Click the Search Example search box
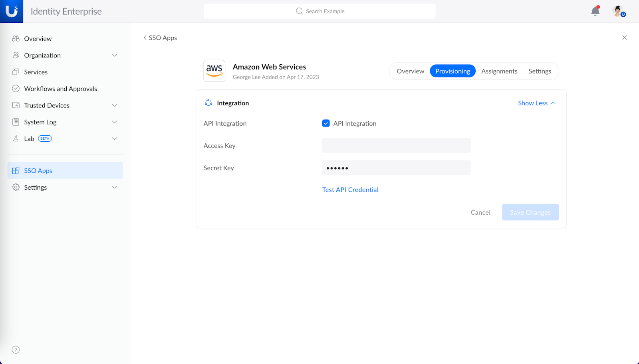The image size is (639, 364). [319, 11]
